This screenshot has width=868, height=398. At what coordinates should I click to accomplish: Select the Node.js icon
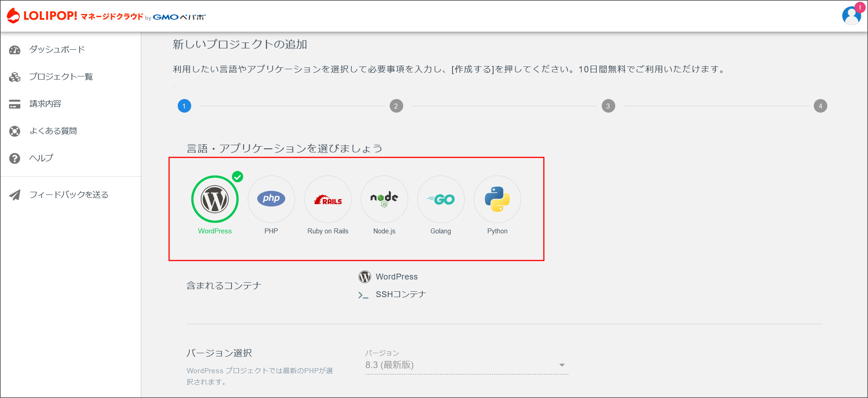click(x=384, y=199)
